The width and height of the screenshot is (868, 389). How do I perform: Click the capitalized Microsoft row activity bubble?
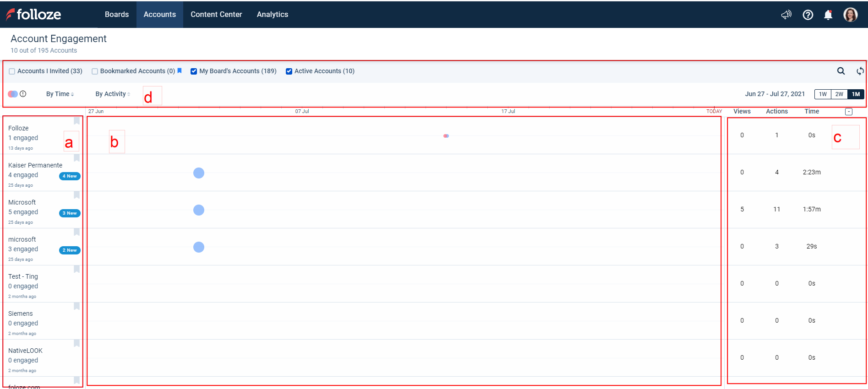click(199, 210)
